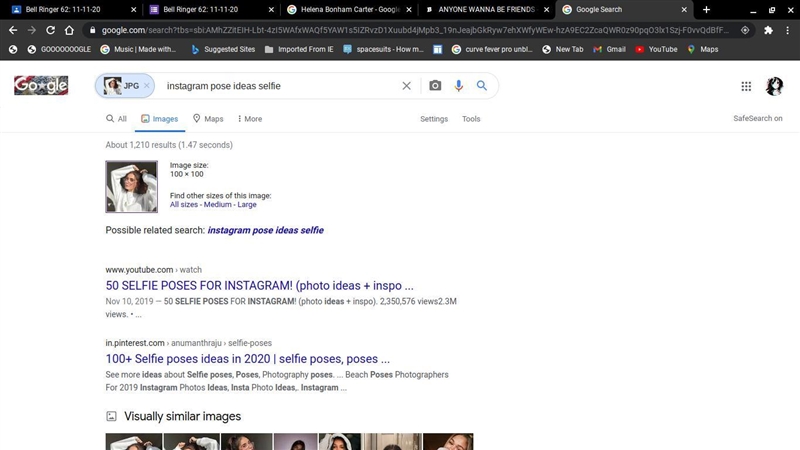
Task: Open the Google apps grid
Action: click(x=746, y=86)
